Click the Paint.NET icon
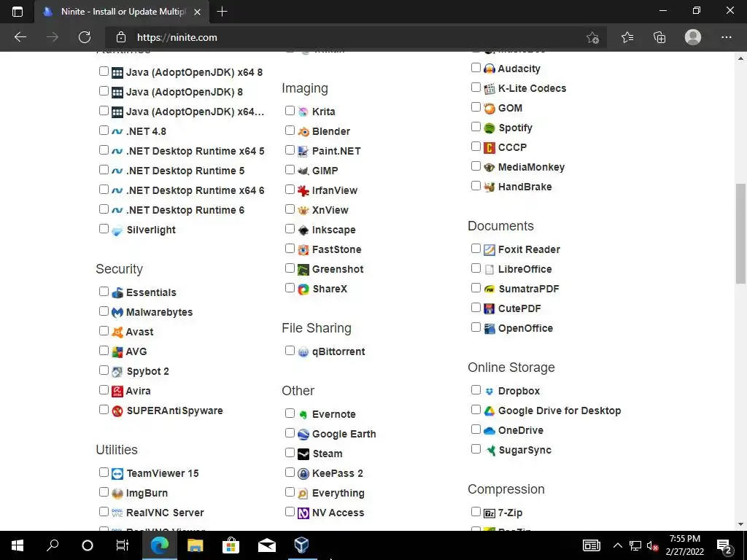 (x=303, y=152)
